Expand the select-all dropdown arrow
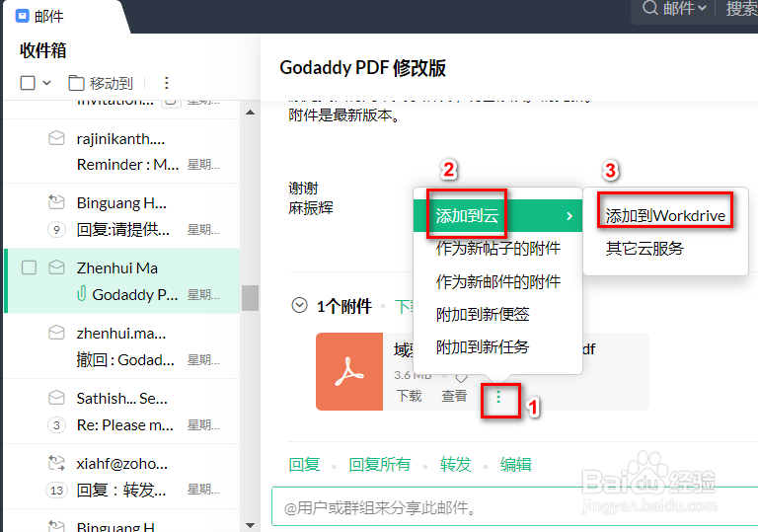The width and height of the screenshot is (758, 532). [x=47, y=83]
